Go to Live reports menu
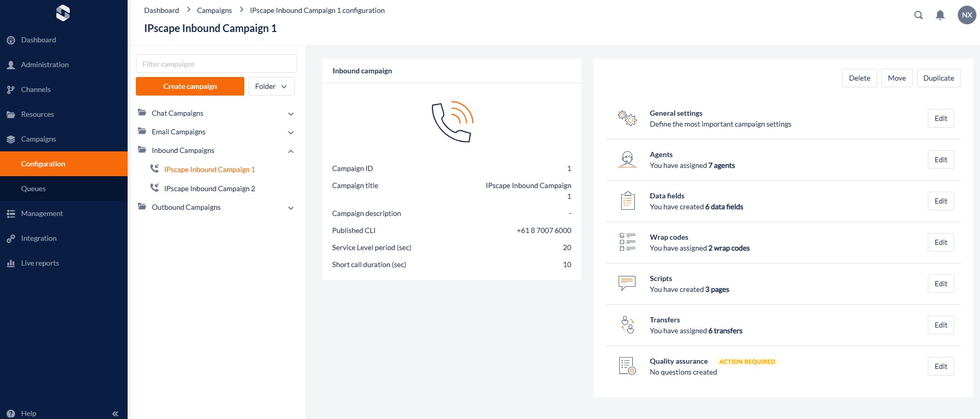Image resolution: width=980 pixels, height=419 pixels. tap(40, 263)
